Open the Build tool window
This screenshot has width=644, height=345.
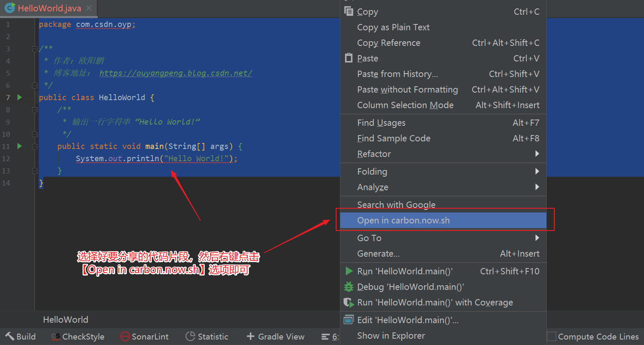20,337
